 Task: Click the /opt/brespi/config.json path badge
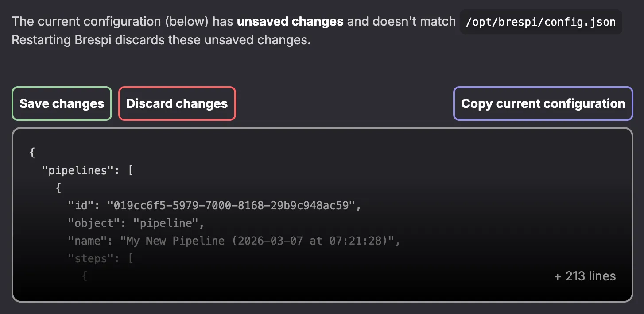click(540, 22)
